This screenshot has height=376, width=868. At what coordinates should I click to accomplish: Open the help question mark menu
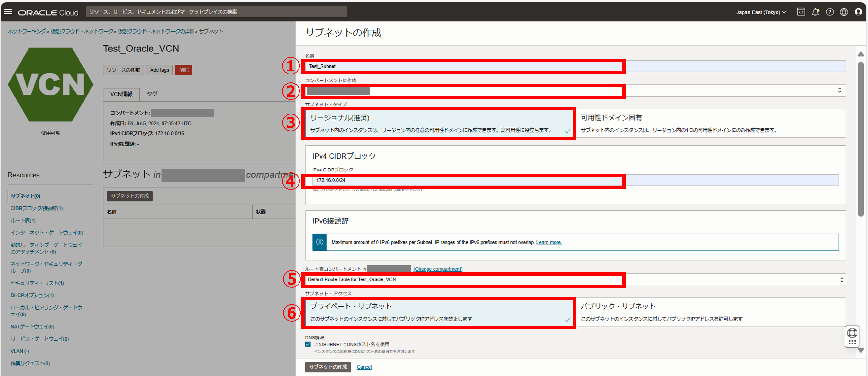[x=830, y=12]
